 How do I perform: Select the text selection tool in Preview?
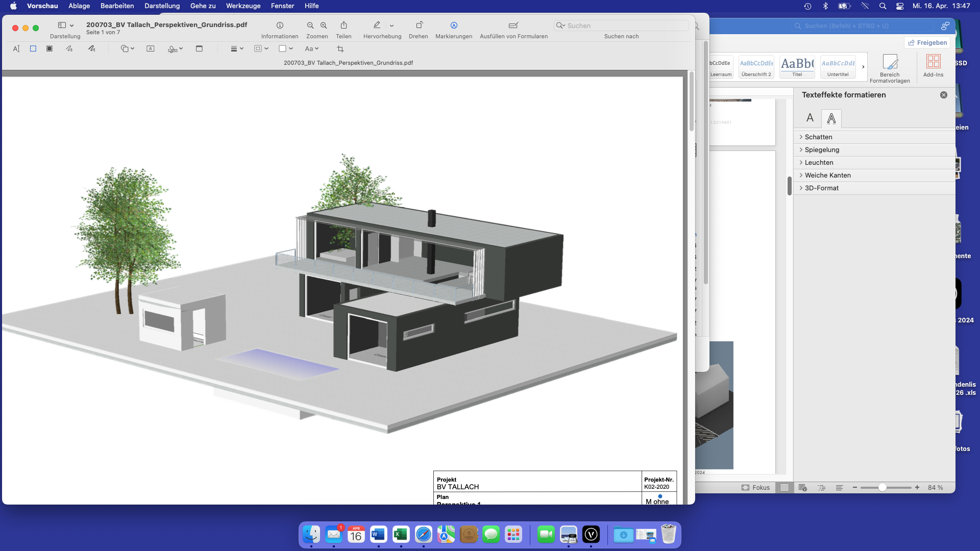point(16,49)
